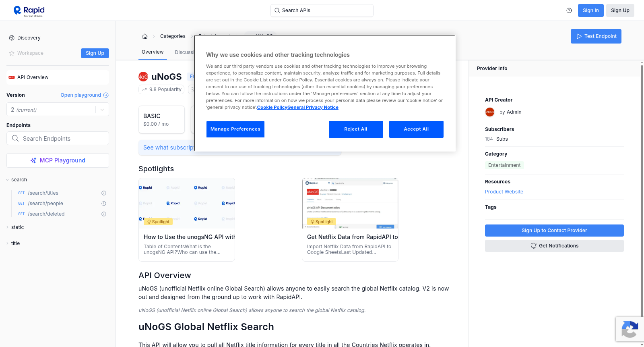The height and width of the screenshot is (347, 644).
Task: Go to the home breadcrumb icon
Action: tap(145, 36)
